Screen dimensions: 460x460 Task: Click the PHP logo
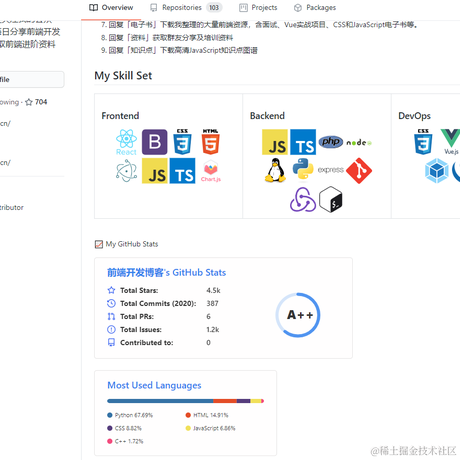pyautogui.click(x=331, y=142)
